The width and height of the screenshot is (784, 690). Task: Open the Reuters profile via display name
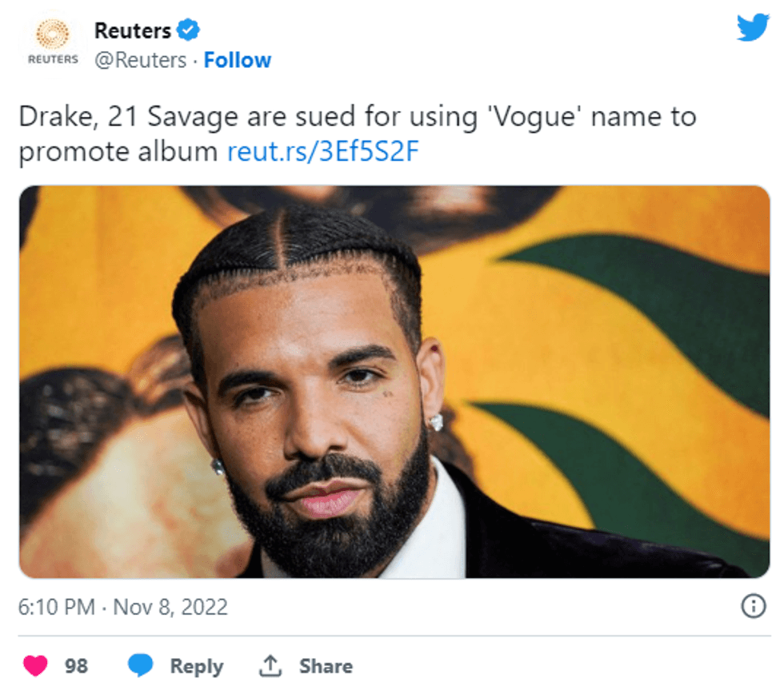click(133, 31)
